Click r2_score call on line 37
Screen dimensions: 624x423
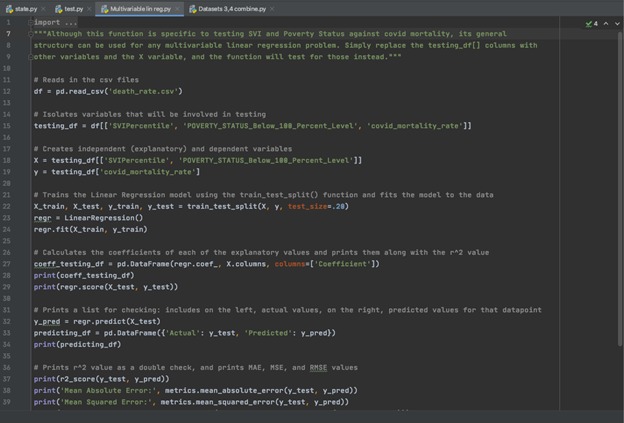78,379
